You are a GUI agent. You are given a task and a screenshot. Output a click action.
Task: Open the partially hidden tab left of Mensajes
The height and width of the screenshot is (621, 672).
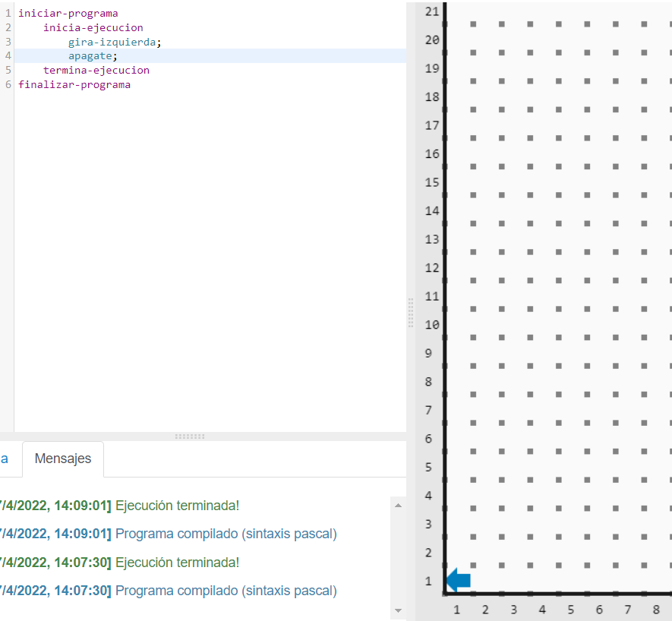point(5,459)
